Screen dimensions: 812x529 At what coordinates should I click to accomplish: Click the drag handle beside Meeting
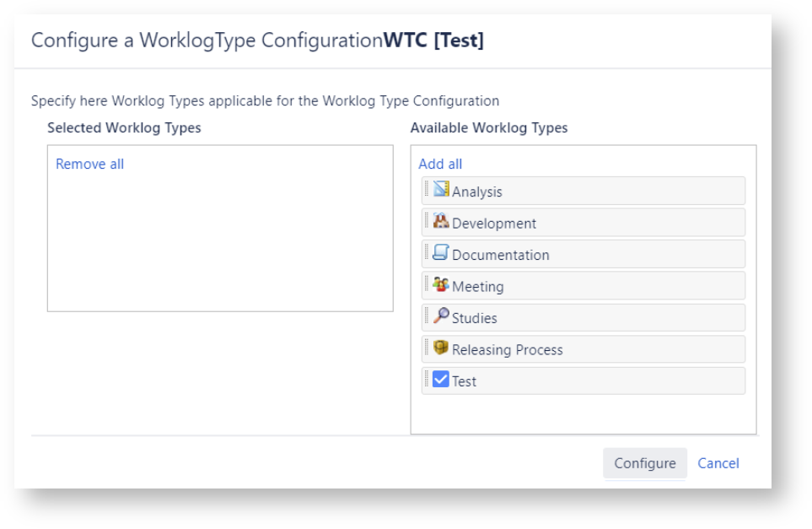click(x=428, y=284)
